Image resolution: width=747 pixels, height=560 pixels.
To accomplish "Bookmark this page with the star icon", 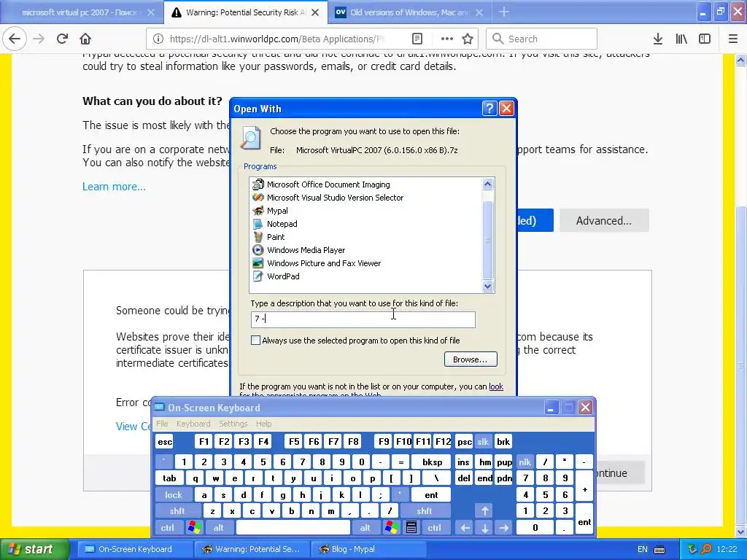I will point(468,39).
